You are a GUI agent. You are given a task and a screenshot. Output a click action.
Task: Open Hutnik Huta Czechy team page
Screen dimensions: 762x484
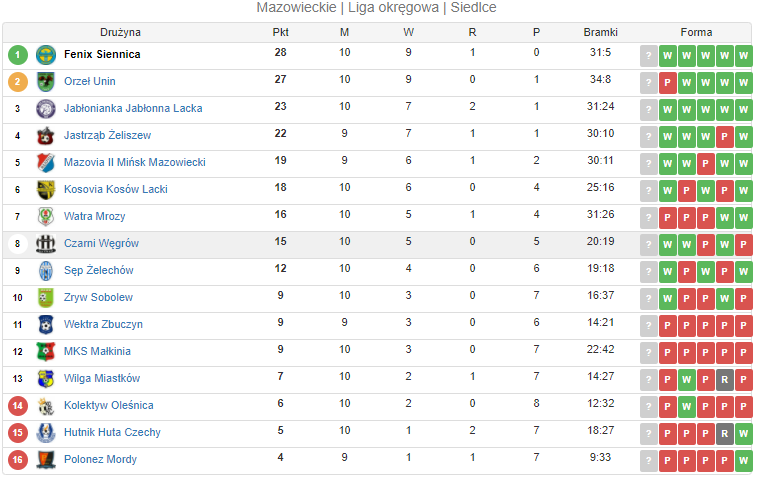click(112, 432)
